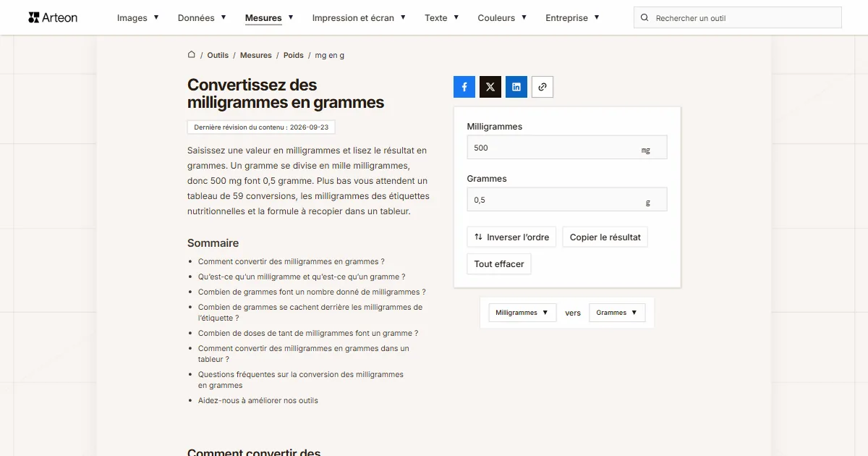Screen dimensions: 868x456
Task: Focus the Rechercher un outil search field
Action: tap(738, 17)
